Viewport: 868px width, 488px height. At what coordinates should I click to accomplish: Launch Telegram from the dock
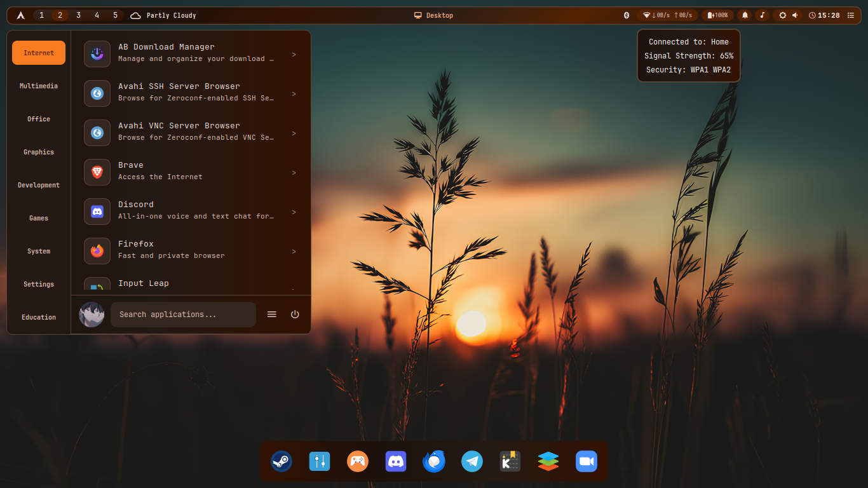coord(472,461)
